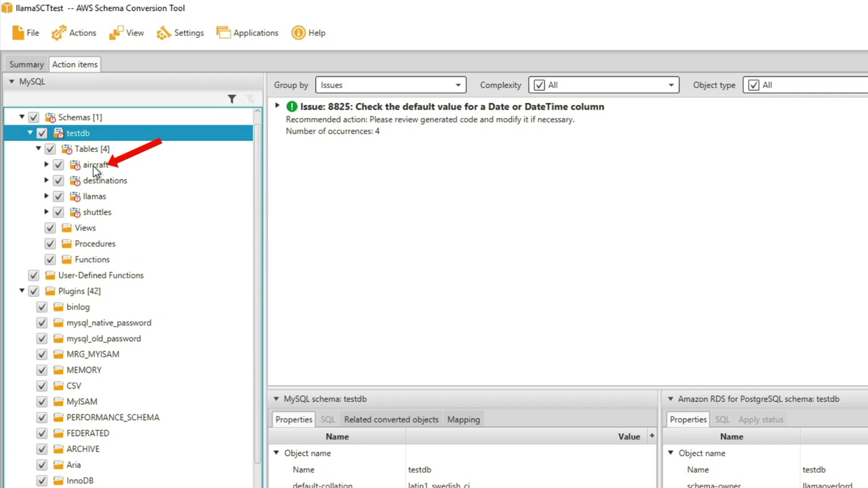868x488 pixels.
Task: Click the binlog plugin folder icon
Action: pyautogui.click(x=58, y=307)
